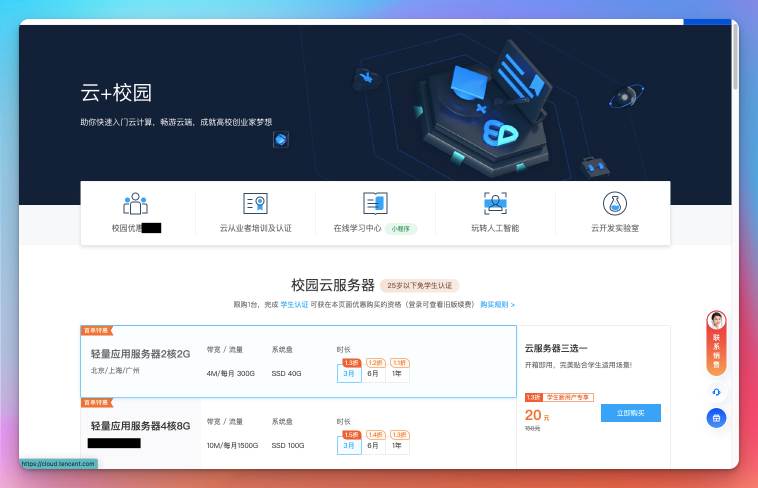Click the 校园云服务器 section heading
Image resolution: width=758 pixels, height=488 pixels.
click(333, 285)
